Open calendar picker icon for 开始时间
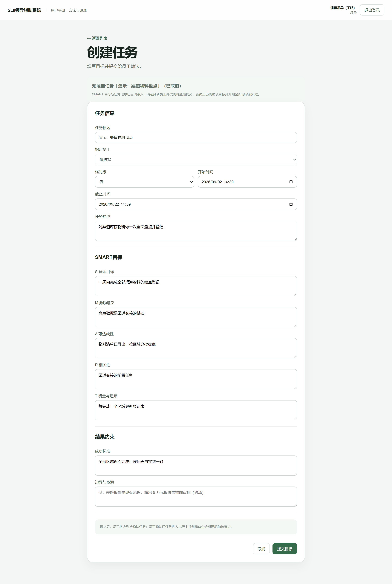Image resolution: width=392 pixels, height=584 pixels. [x=291, y=182]
